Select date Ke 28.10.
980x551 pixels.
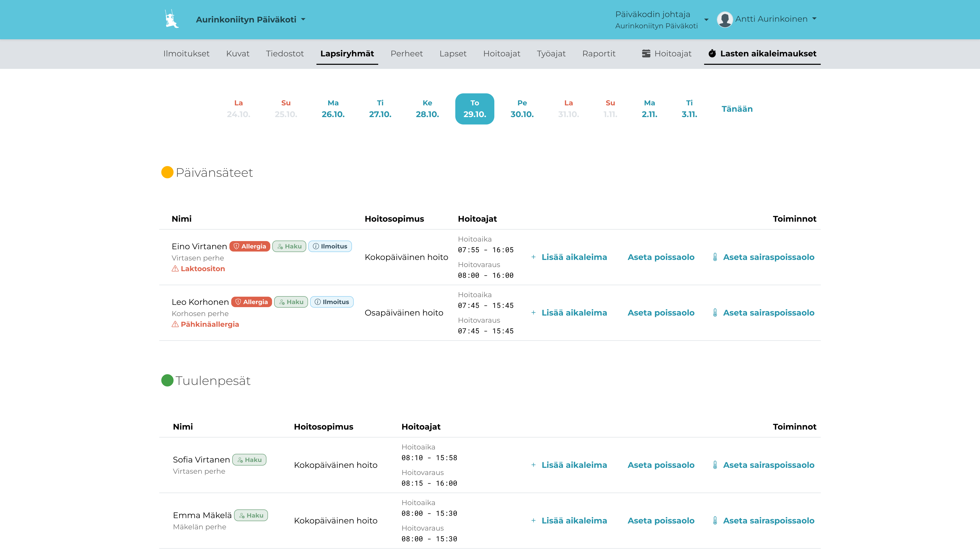(x=427, y=109)
